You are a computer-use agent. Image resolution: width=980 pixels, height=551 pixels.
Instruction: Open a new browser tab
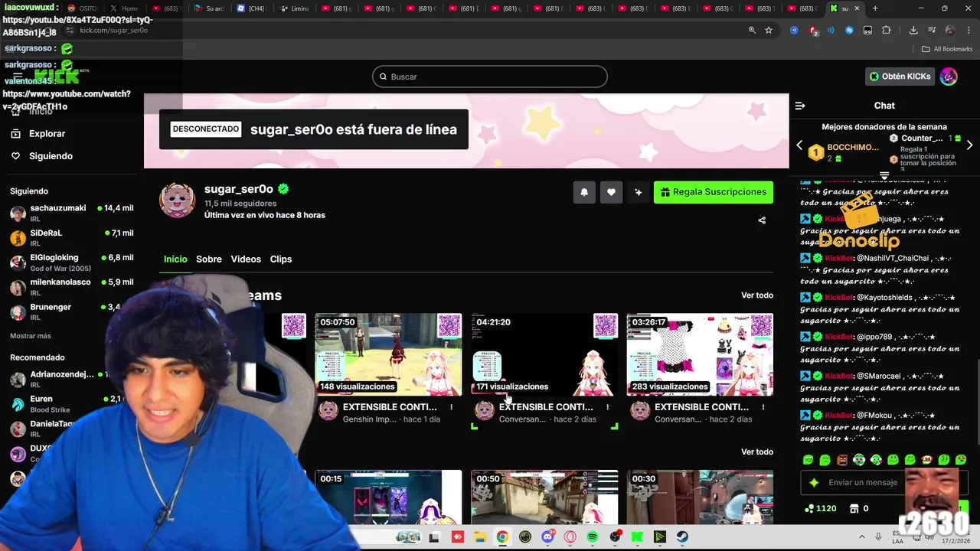(875, 8)
